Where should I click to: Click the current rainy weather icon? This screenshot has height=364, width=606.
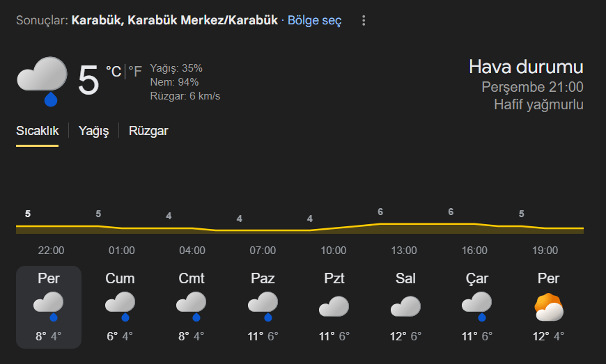[42, 80]
